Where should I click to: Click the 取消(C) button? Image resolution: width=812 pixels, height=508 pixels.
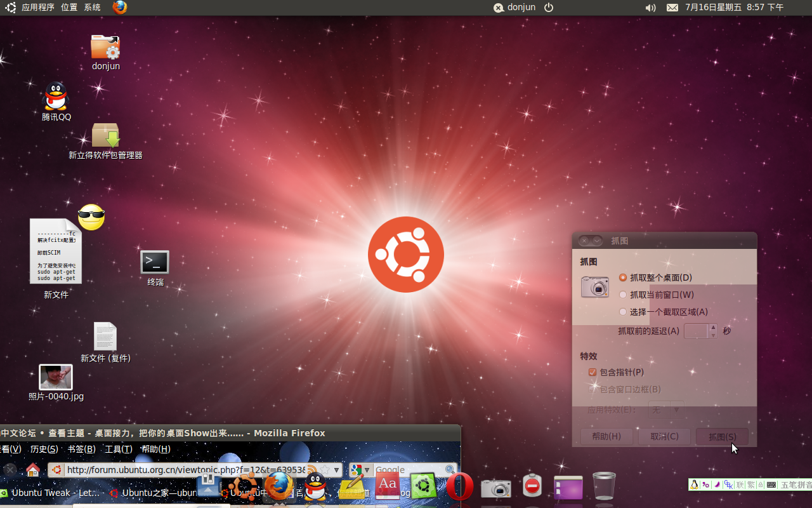[x=664, y=436]
